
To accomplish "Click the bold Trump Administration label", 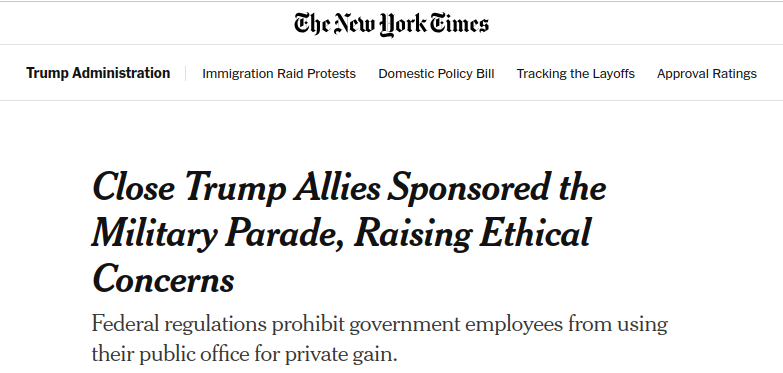I will pos(98,73).
